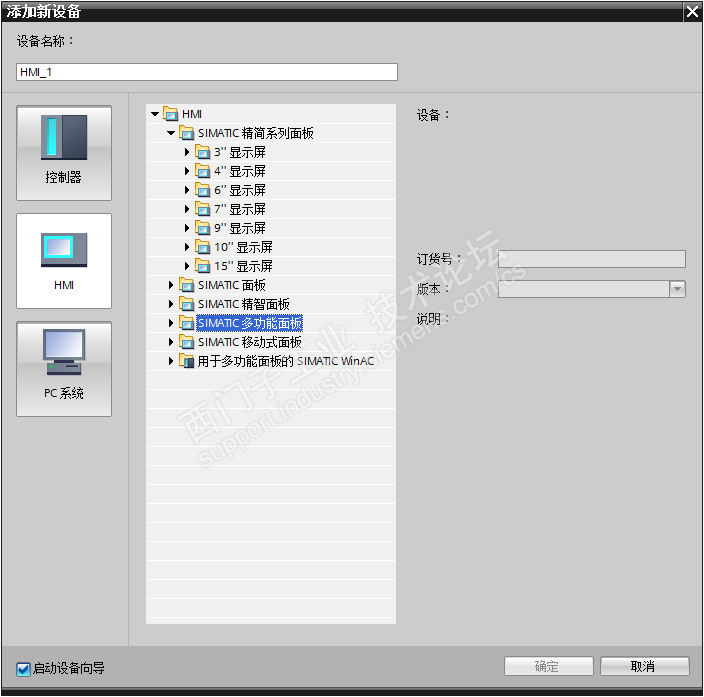Click the SIMATIC 多功能面板 folder icon
This screenshot has height=697, width=704.
coord(186,323)
